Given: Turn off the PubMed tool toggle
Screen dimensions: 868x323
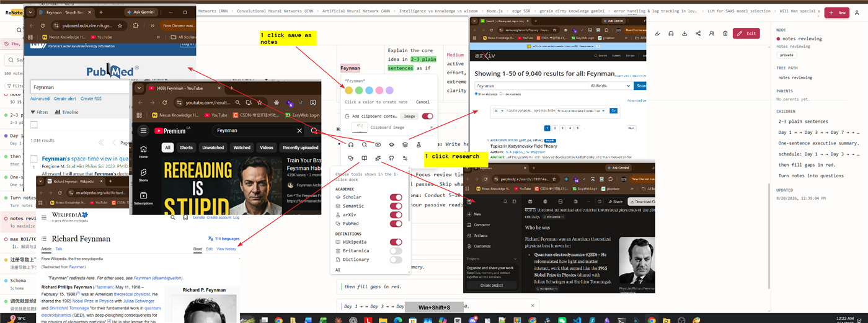Looking at the screenshot, I should (x=396, y=223).
